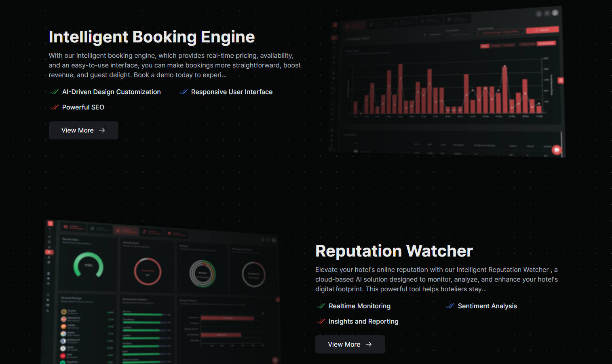Click View More under Reputation Watcher
Screen dimensions: 612x364
350,344
